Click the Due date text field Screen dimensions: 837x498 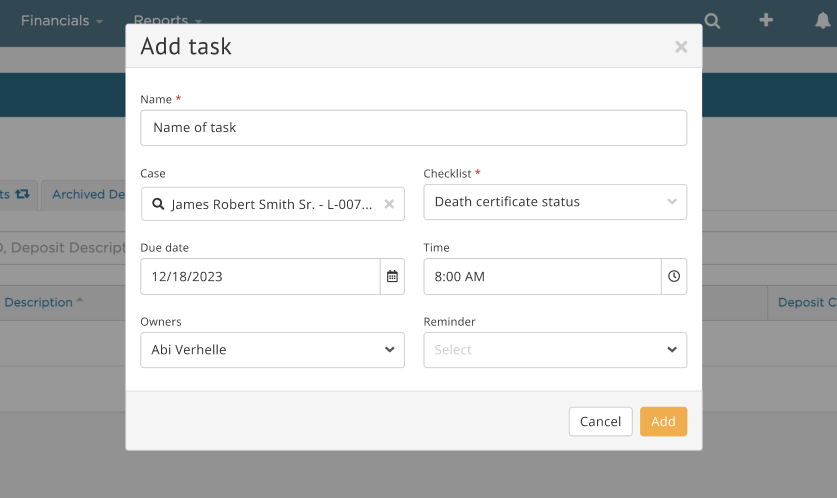[260, 276]
